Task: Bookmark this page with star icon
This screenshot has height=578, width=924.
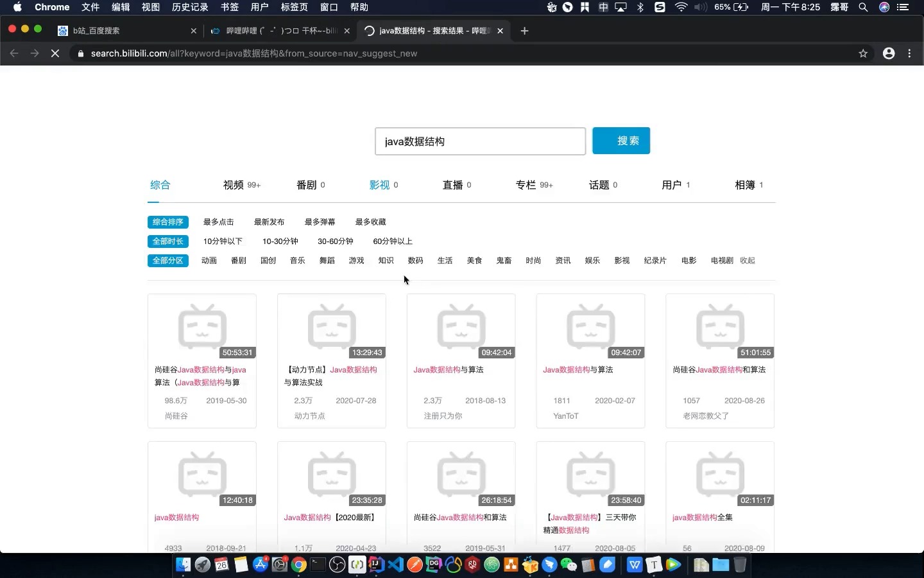Action: click(863, 53)
